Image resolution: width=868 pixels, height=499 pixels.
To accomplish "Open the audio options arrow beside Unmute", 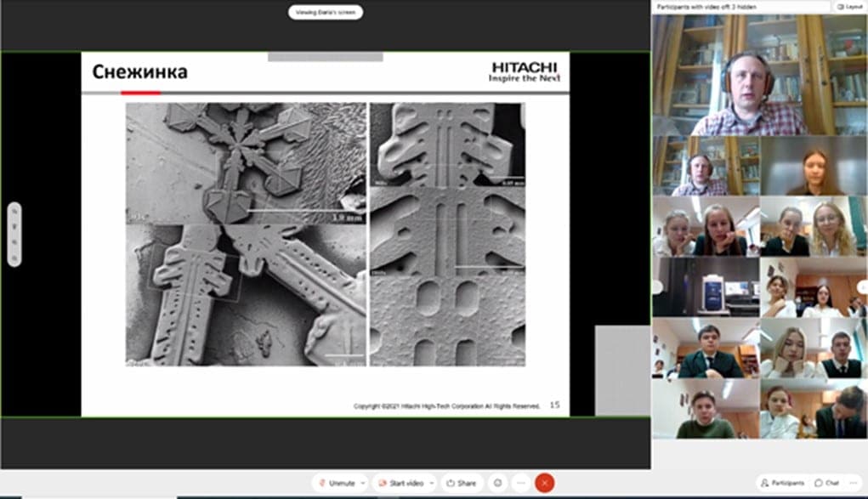I will (x=362, y=483).
